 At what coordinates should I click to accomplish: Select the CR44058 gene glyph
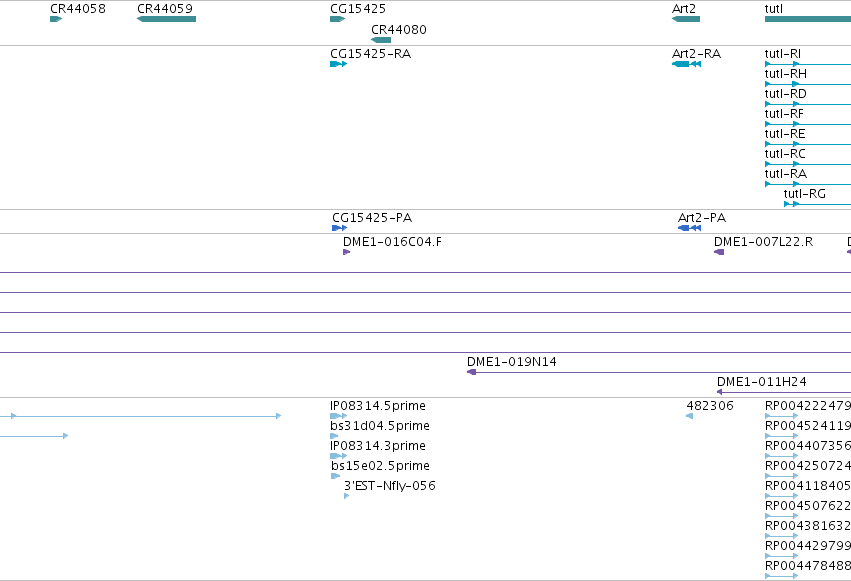(x=56, y=19)
